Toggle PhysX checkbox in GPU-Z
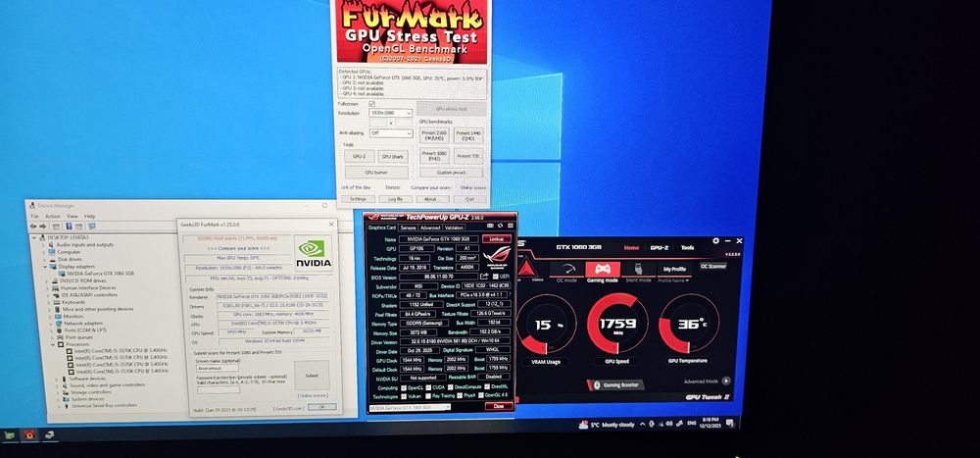 tap(460, 395)
